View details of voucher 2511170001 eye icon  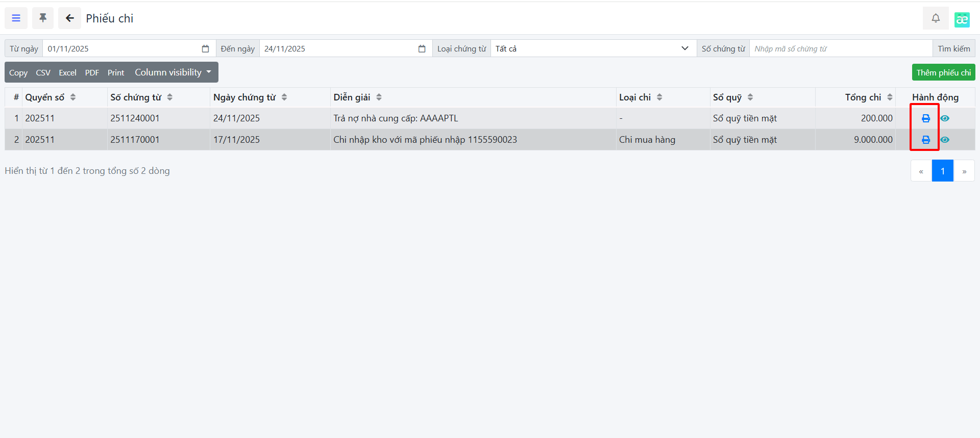pyautogui.click(x=945, y=140)
